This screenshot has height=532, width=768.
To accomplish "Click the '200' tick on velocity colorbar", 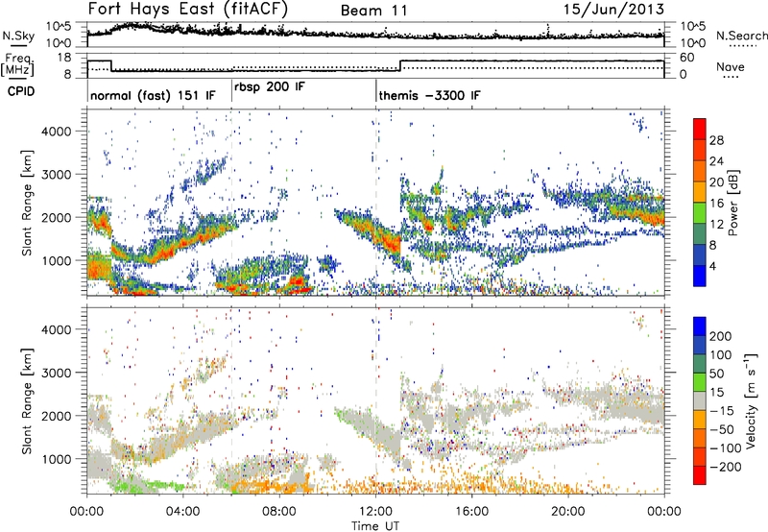I will click(x=721, y=336).
